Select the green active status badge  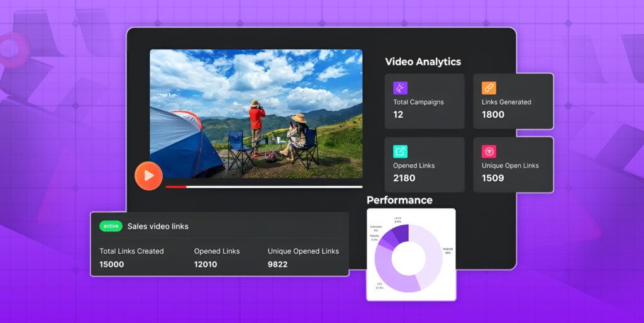[x=111, y=226]
